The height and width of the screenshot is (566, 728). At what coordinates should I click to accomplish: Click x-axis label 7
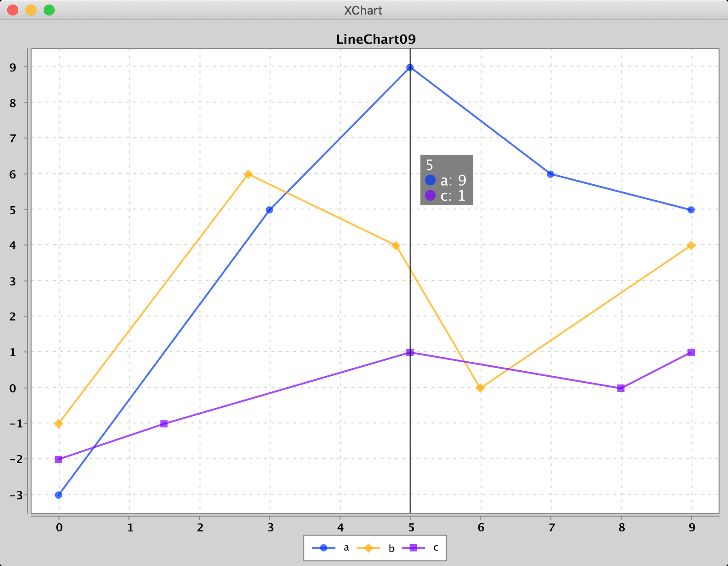click(x=551, y=528)
